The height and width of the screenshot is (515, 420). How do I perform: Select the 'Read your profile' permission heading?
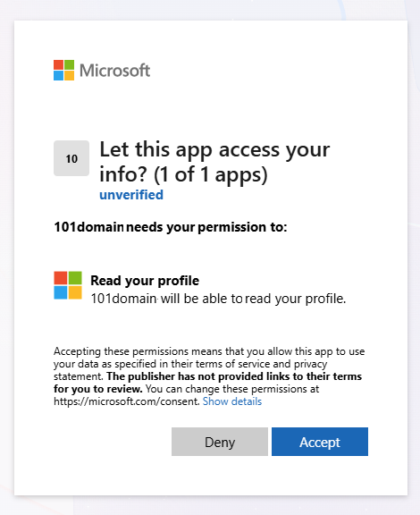click(x=145, y=281)
